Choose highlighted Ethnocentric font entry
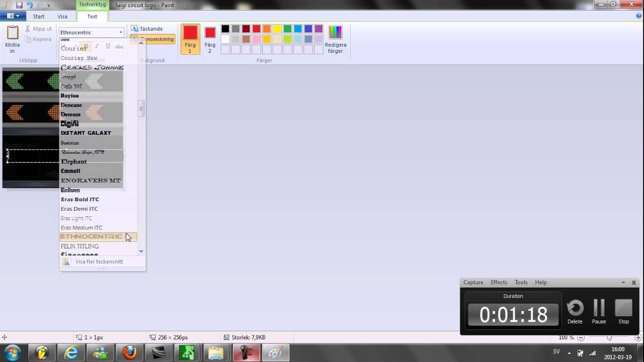 click(98, 237)
